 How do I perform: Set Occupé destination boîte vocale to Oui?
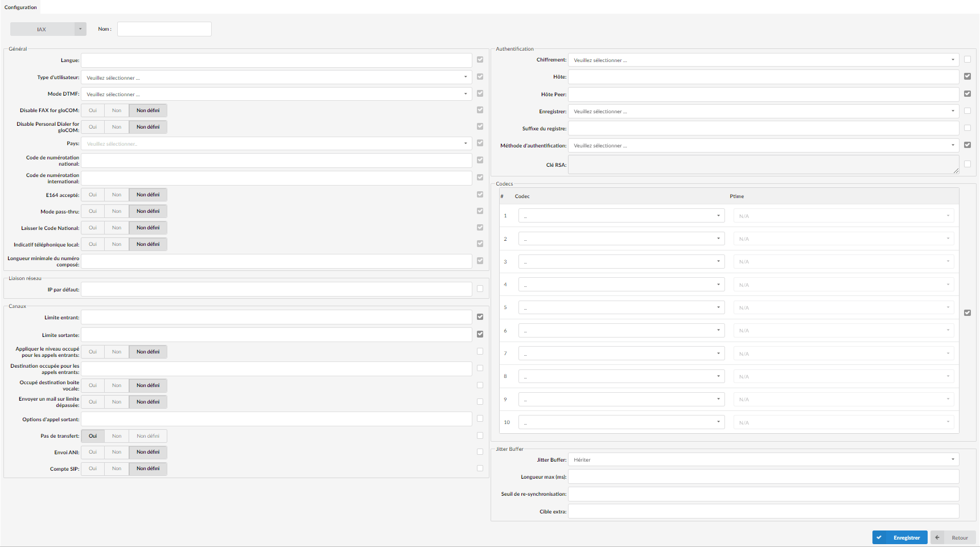point(93,385)
